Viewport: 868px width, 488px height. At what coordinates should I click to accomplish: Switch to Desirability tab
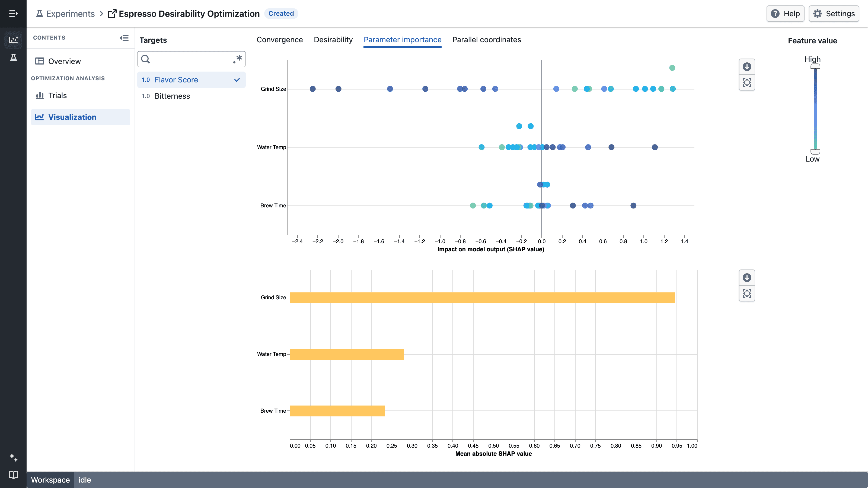pyautogui.click(x=333, y=40)
